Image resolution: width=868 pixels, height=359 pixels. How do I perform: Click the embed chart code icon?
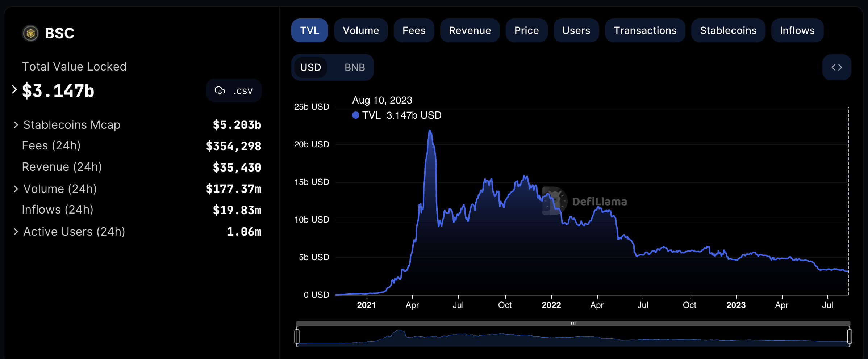click(x=836, y=67)
